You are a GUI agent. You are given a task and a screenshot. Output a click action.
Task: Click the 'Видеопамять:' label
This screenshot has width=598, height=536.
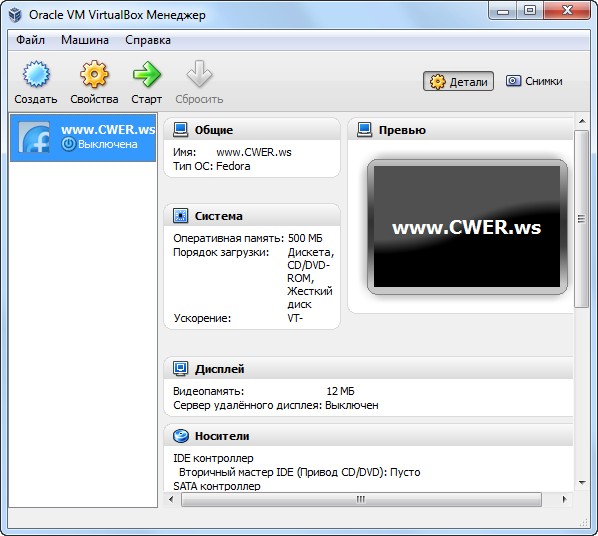[209, 391]
